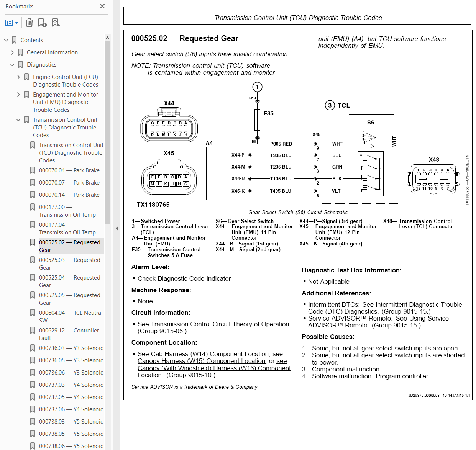Collapse the Contents bookmark tree
Viewport: 476px width, 450px height.
click(x=6, y=40)
